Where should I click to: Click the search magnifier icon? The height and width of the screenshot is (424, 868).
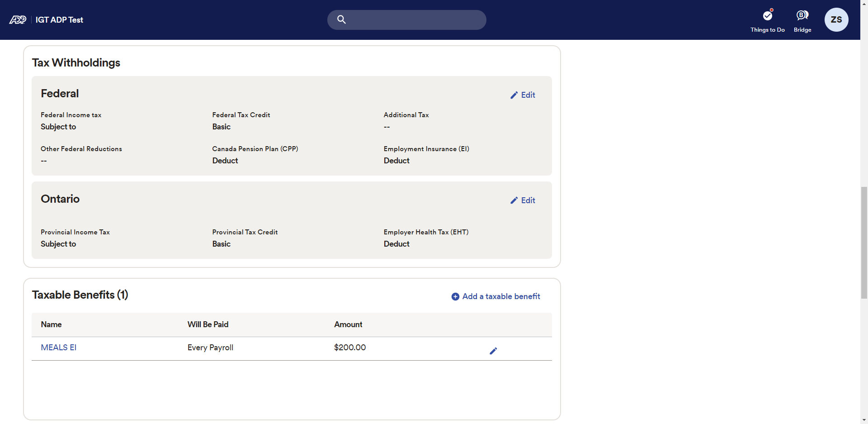click(x=341, y=19)
